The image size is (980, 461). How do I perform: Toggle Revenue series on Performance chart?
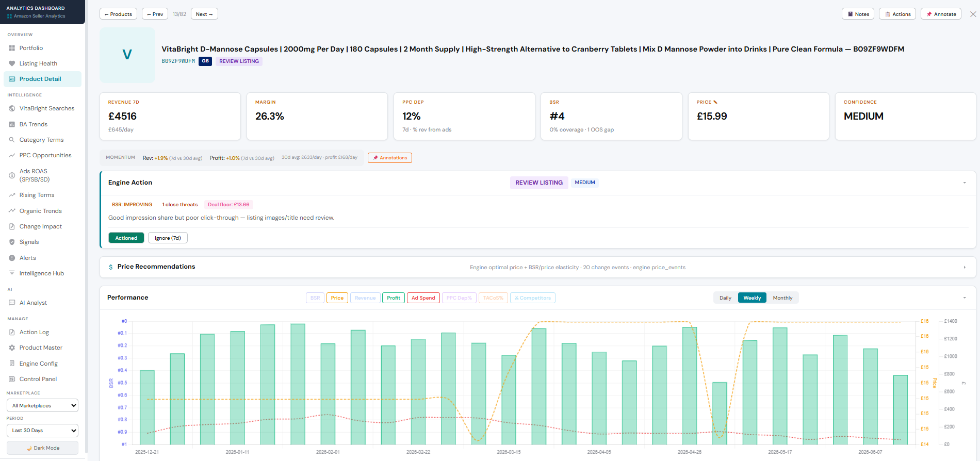365,298
